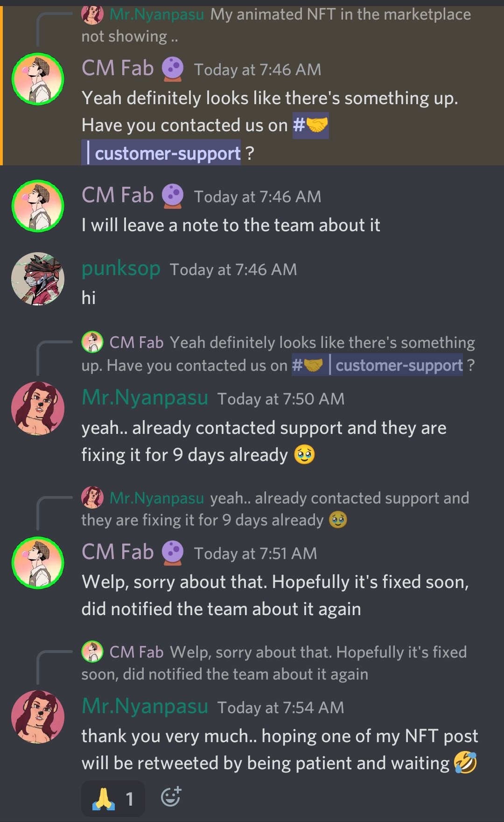The image size is (504, 822).
Task: Click the small Mr.Nyanpasu avatar above the 7:51 AM message
Action: tap(92, 497)
